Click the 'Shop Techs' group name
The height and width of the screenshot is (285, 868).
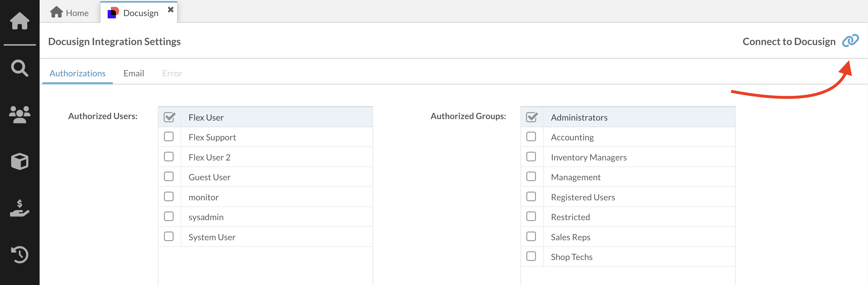point(571,257)
